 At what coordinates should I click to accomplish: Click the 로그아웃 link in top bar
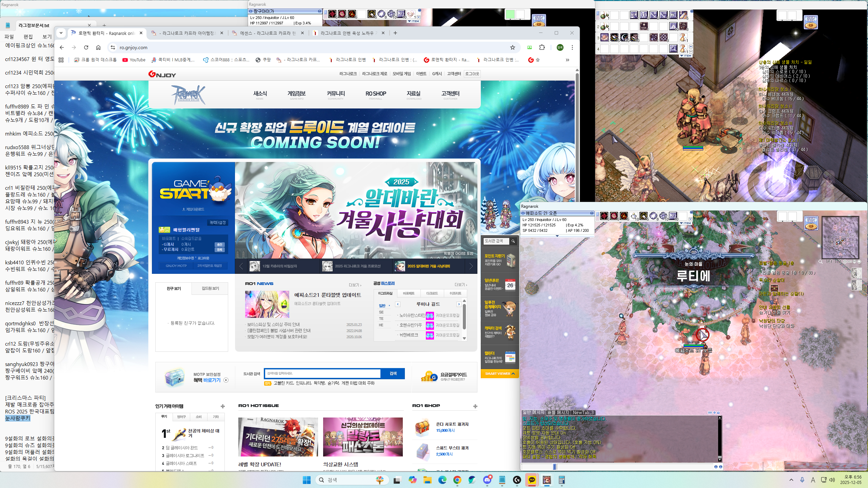click(472, 74)
